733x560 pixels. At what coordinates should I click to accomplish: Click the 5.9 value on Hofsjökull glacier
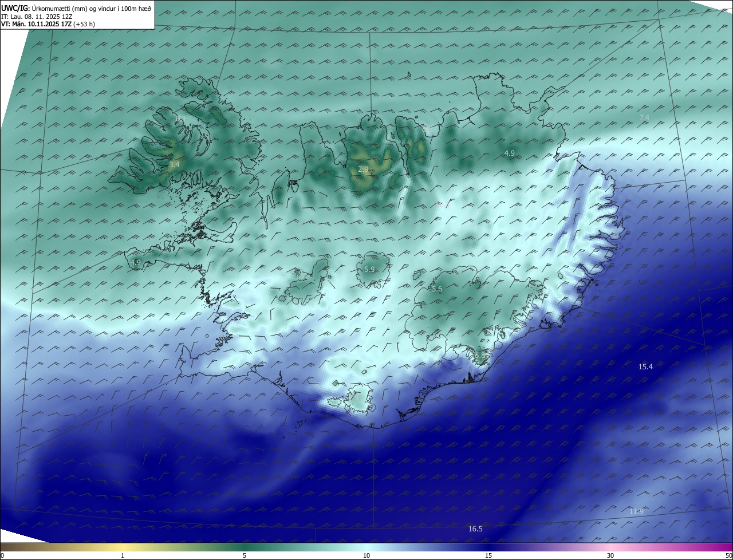coord(369,269)
